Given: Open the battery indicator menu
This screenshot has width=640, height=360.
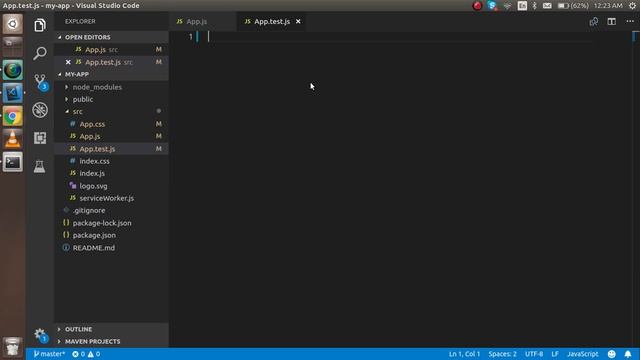Looking at the screenshot, I should pos(573,5).
